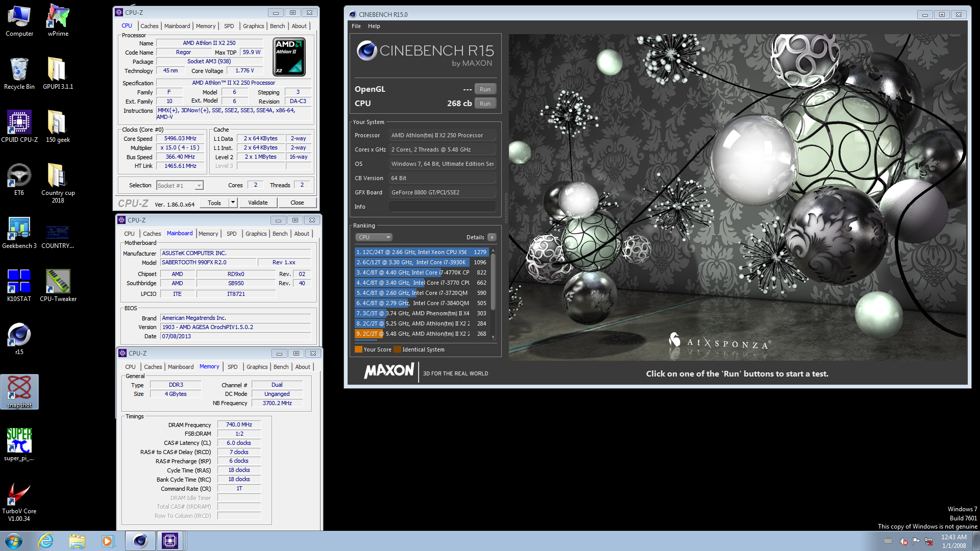This screenshot has height=551, width=980.
Task: Click the CPU-Z Tools button
Action: tap(214, 203)
